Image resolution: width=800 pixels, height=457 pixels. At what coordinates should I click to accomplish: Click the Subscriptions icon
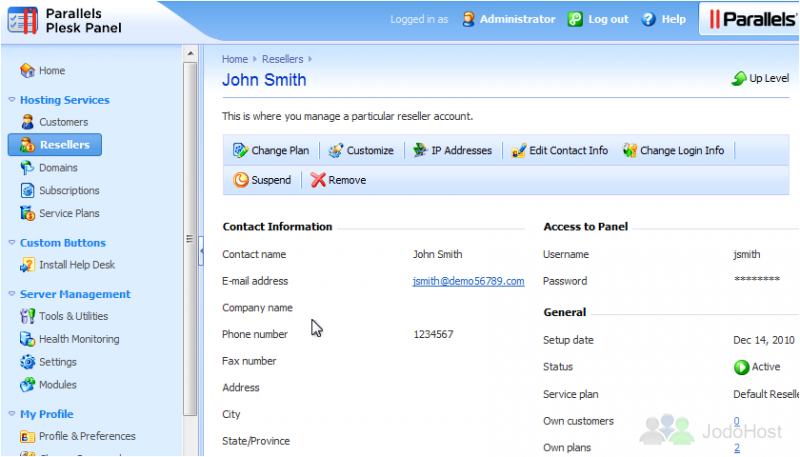[x=27, y=191]
